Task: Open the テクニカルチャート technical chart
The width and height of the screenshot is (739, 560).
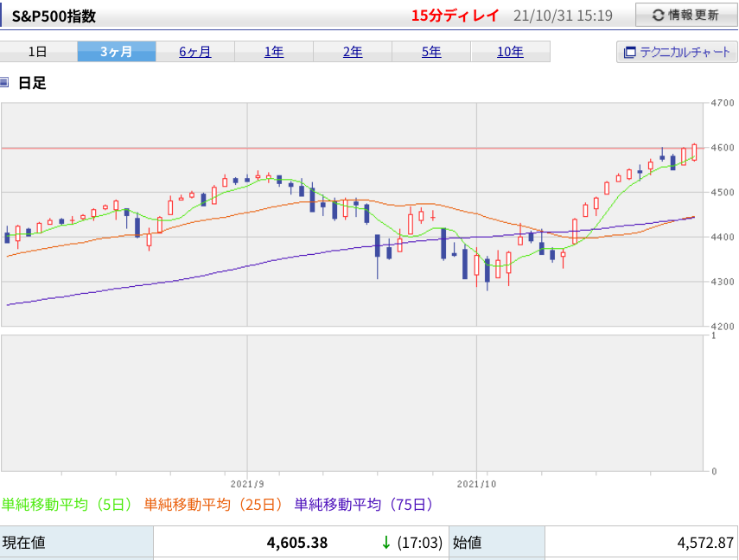Action: tap(677, 52)
